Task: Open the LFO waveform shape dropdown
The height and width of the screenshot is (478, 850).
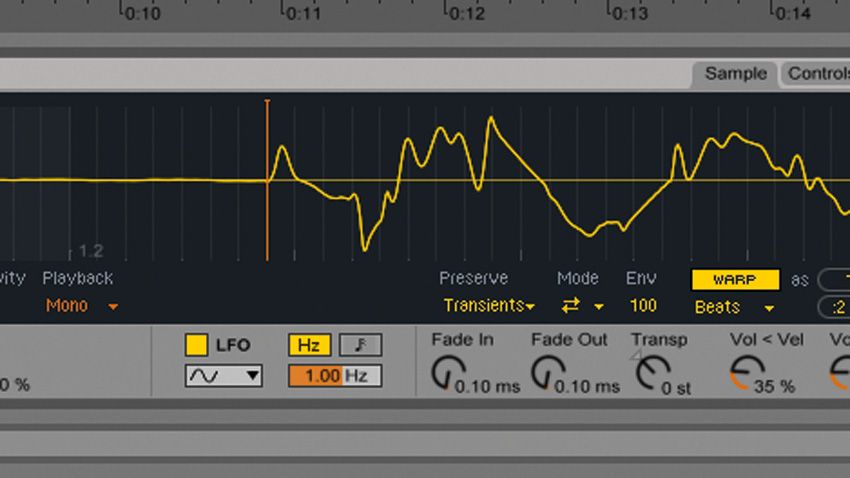Action: tap(223, 376)
